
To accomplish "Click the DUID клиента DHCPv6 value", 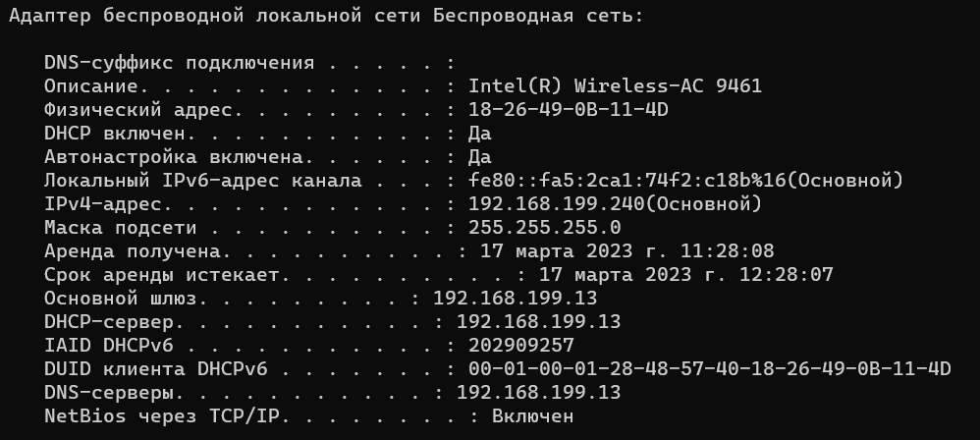I will (709, 369).
